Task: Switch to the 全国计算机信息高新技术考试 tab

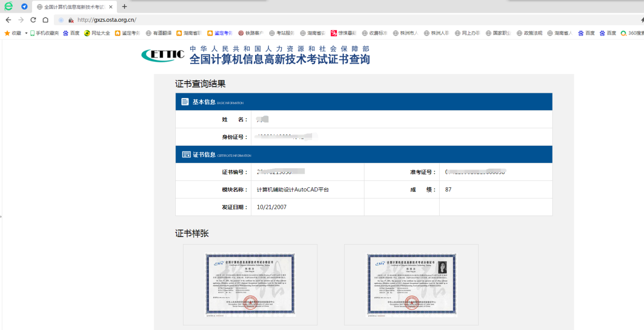Action: pyautogui.click(x=71, y=7)
